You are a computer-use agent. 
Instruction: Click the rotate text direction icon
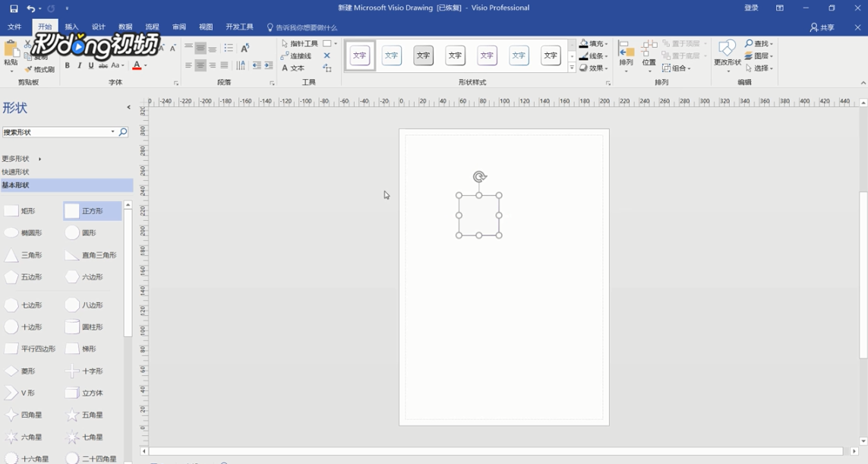(x=245, y=48)
